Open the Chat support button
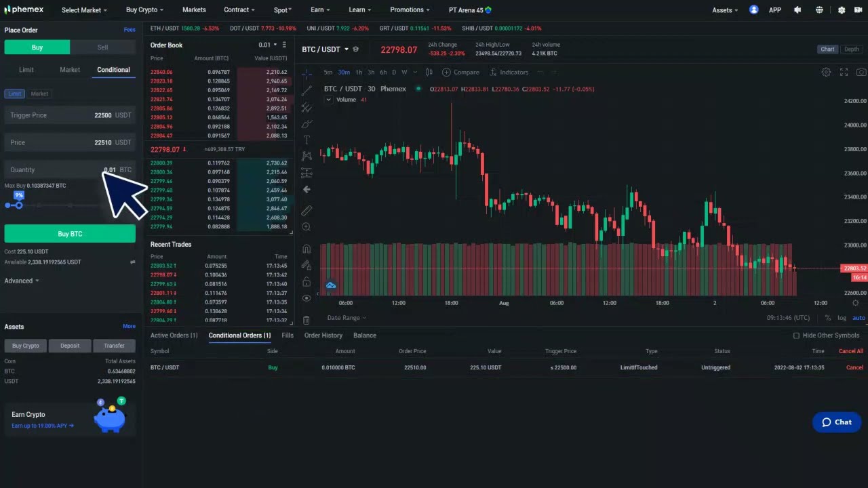868x488 pixels. (837, 422)
